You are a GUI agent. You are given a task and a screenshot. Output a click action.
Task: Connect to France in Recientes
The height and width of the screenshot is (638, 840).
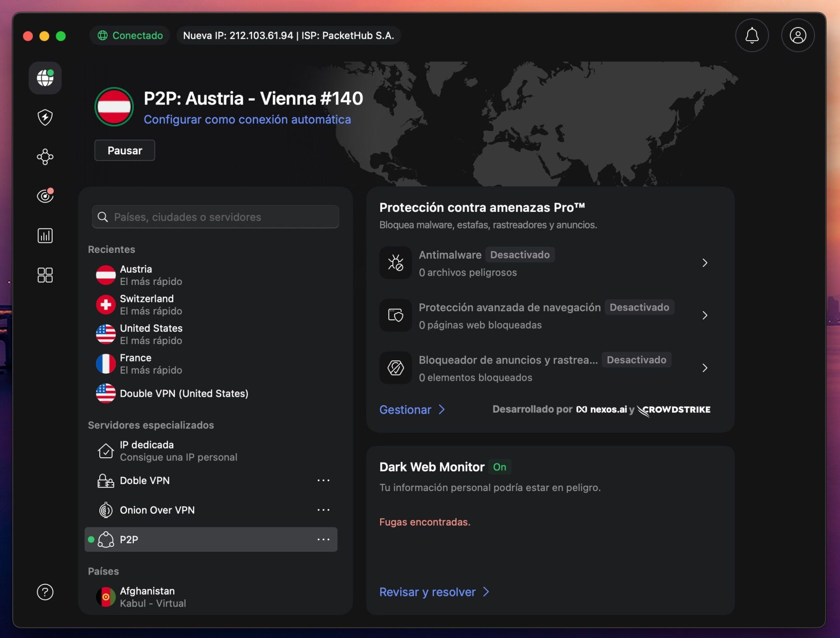[211, 364]
